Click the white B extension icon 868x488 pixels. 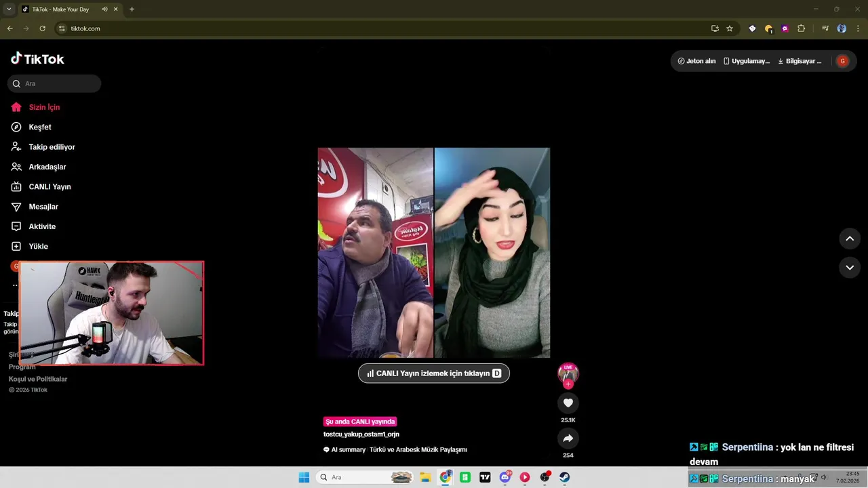click(x=752, y=28)
